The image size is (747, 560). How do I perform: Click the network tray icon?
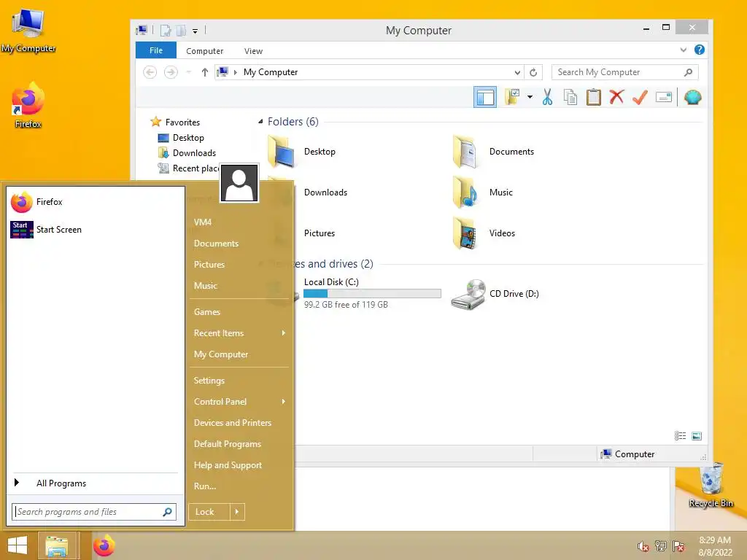click(x=661, y=546)
